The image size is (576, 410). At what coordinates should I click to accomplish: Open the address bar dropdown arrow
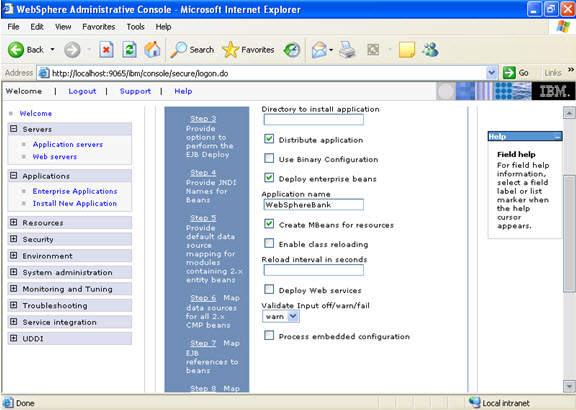(492, 73)
